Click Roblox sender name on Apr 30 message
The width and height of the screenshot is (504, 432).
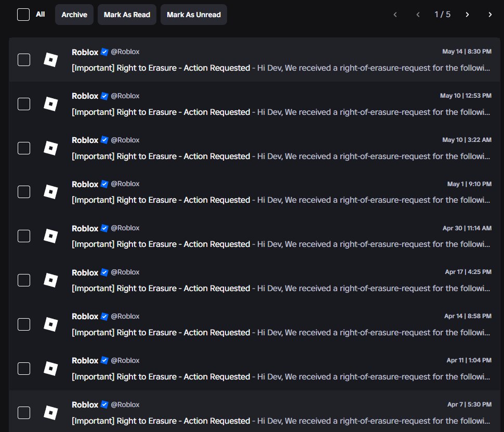coord(85,228)
